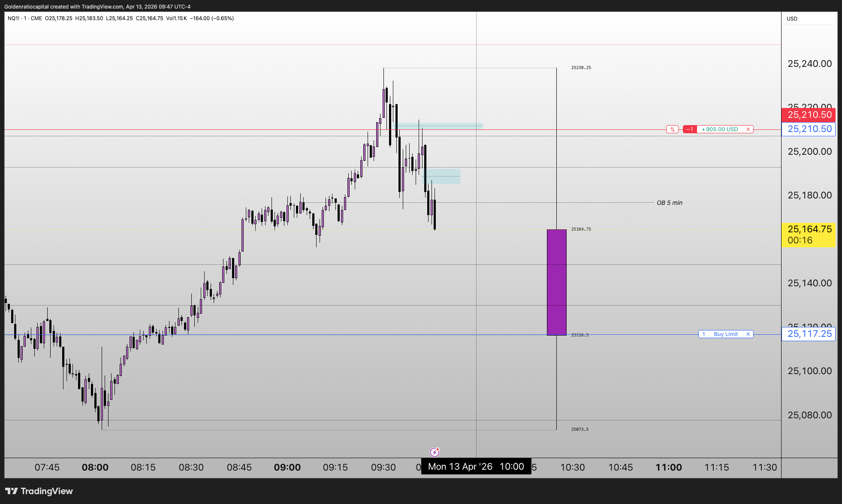Click 11:00 on the time axis
842x504 pixels.
tap(668, 468)
